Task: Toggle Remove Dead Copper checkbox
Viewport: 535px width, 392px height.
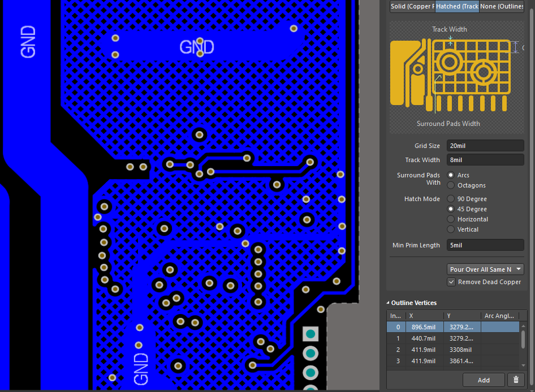Action: click(x=451, y=282)
